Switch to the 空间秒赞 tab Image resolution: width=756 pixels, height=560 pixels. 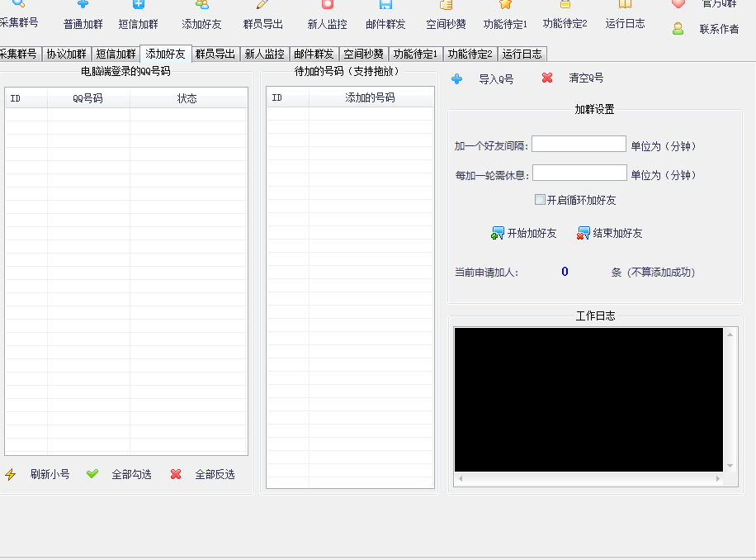tap(363, 54)
